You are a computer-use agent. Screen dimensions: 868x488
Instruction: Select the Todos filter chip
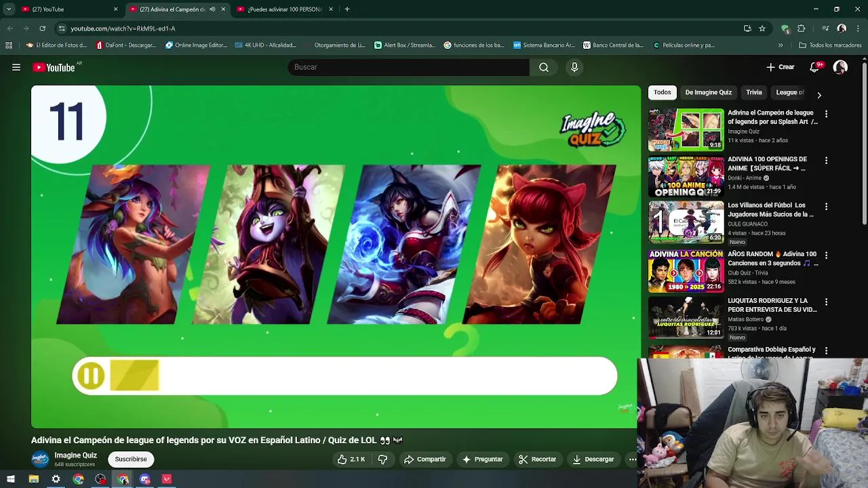(x=663, y=92)
